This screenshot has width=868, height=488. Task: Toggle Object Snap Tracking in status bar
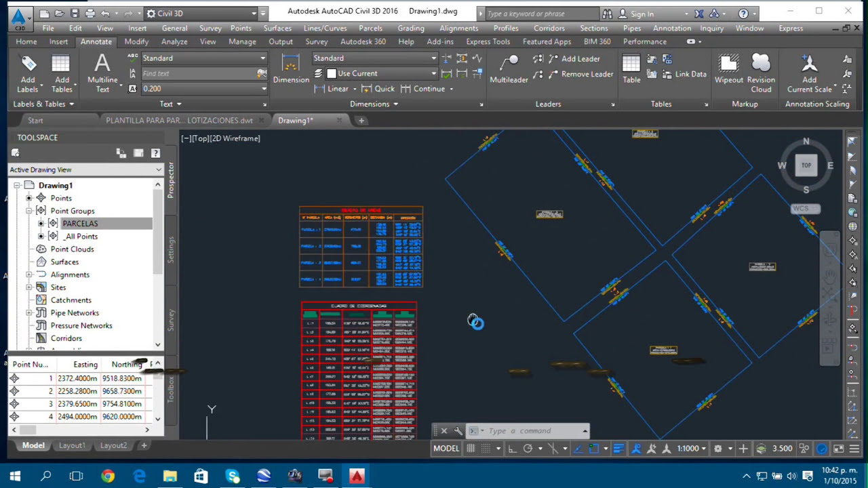pos(578,449)
